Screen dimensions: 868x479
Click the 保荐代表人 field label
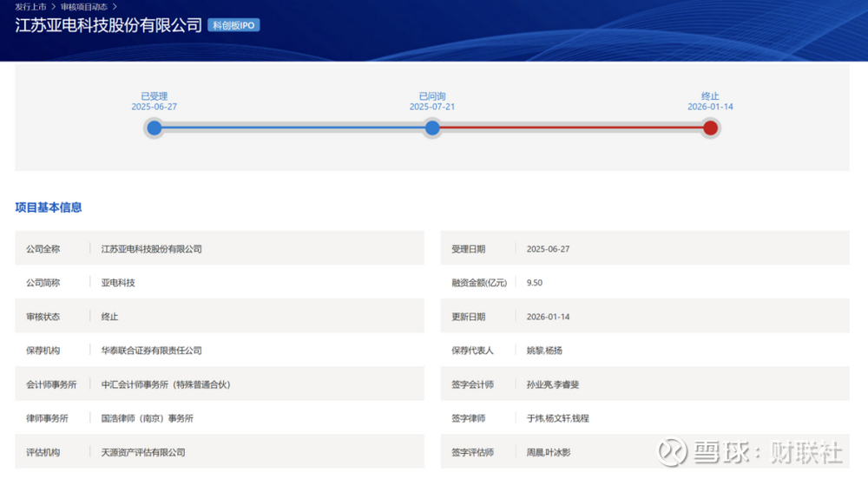point(472,351)
